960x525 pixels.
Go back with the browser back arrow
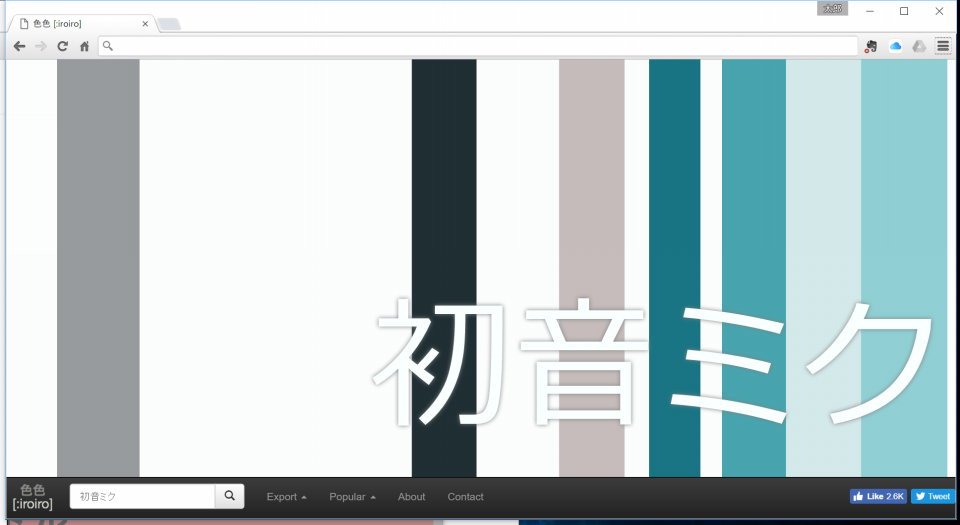pos(20,46)
